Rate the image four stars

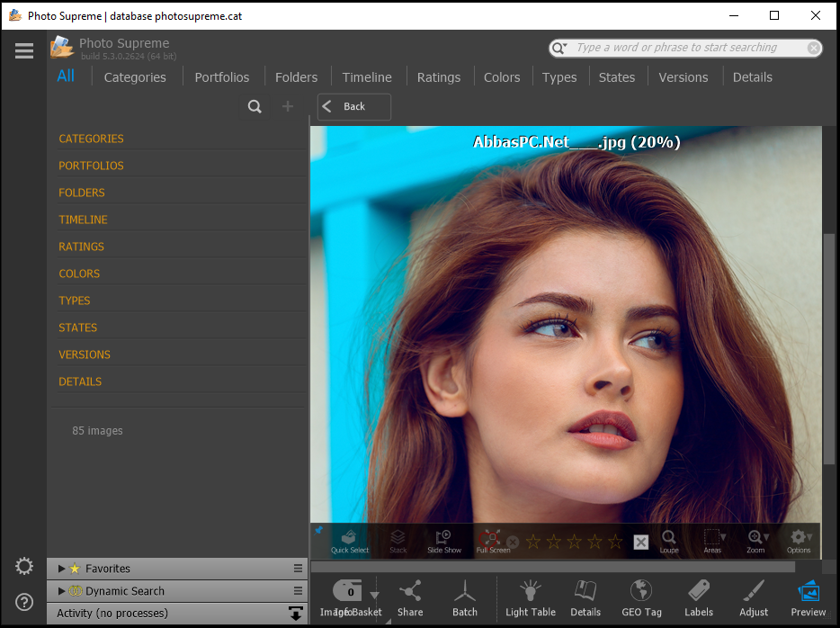[x=594, y=542]
